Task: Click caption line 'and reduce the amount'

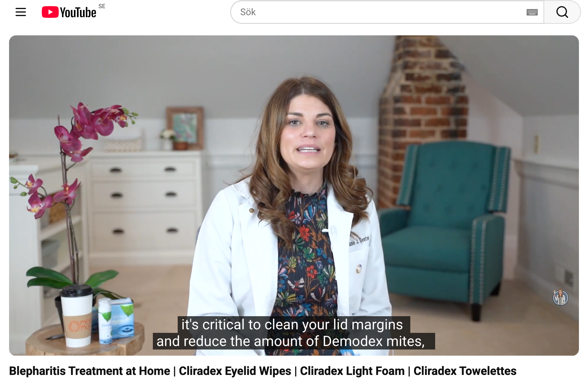Action: point(291,341)
